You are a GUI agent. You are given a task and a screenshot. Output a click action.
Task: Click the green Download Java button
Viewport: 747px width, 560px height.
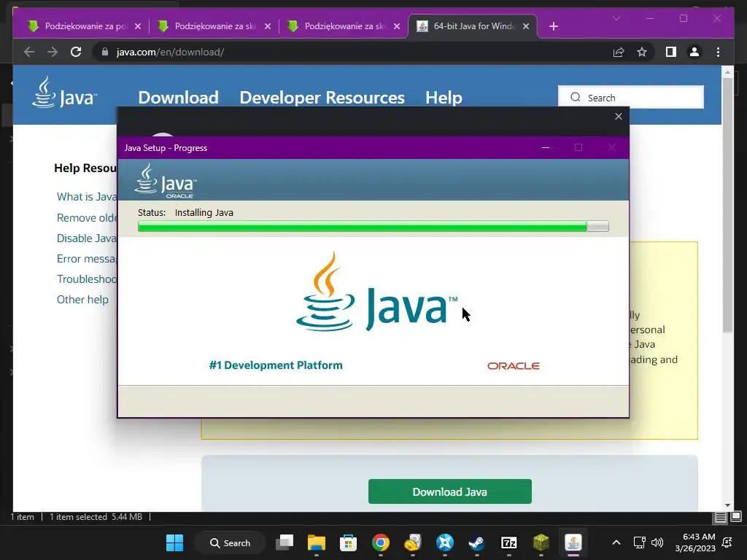pyautogui.click(x=449, y=491)
